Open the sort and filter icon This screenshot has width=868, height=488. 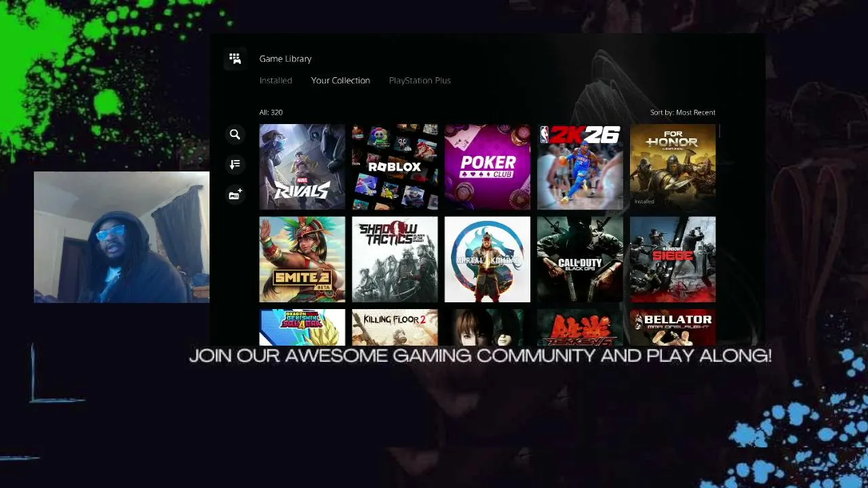point(235,164)
